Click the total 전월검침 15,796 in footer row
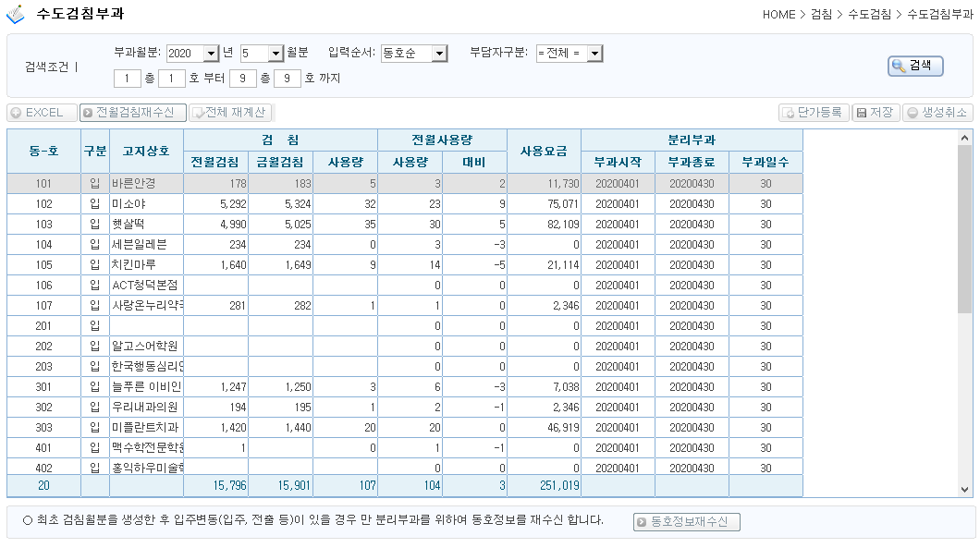 (215, 486)
